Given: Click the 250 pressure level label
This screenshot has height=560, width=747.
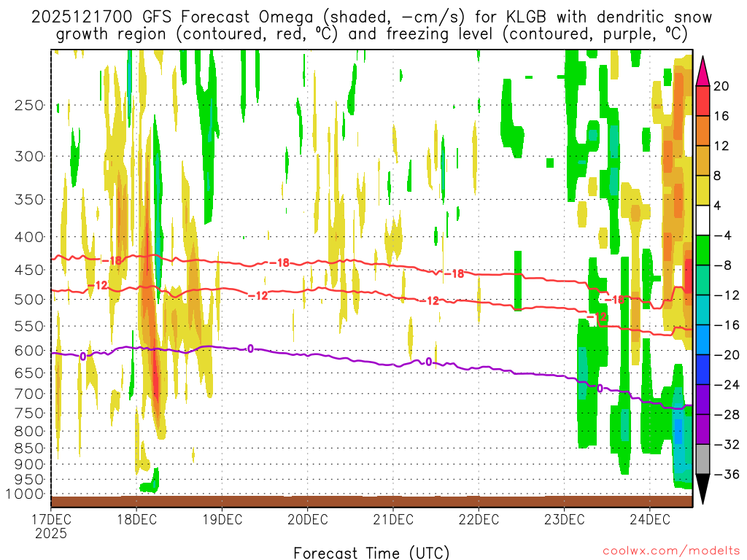Looking at the screenshot, I should [29, 105].
